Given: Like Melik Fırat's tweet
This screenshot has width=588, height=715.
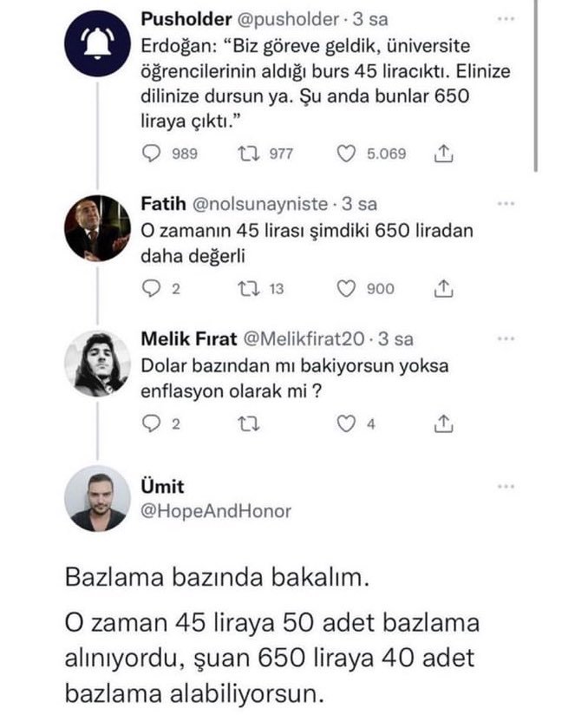Looking at the screenshot, I should click(x=347, y=424).
